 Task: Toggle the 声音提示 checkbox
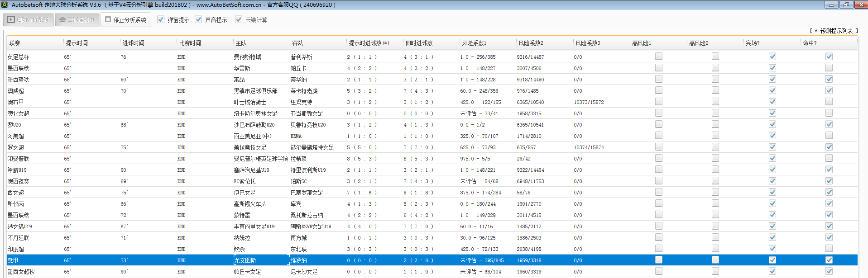pyautogui.click(x=198, y=20)
